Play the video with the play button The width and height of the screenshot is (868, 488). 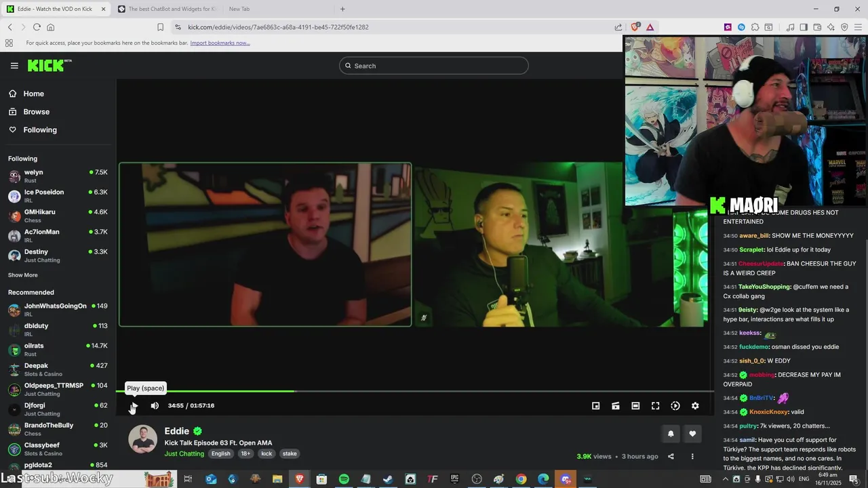point(134,406)
